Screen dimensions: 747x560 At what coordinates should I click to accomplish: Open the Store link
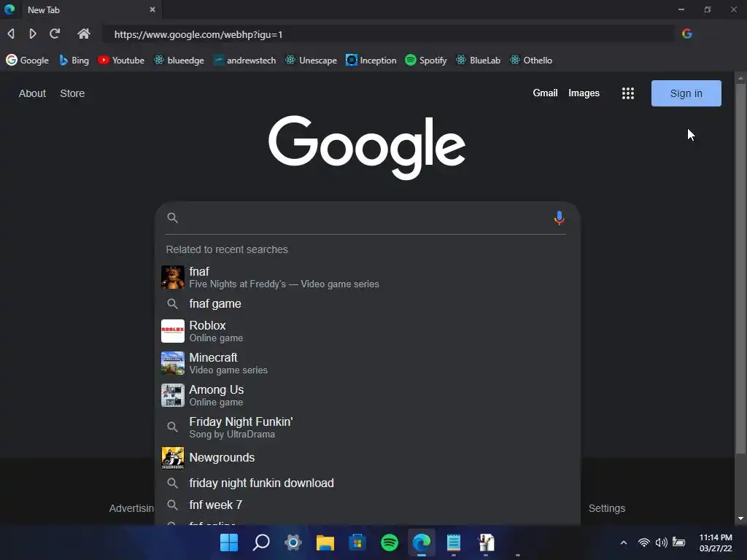coord(72,93)
